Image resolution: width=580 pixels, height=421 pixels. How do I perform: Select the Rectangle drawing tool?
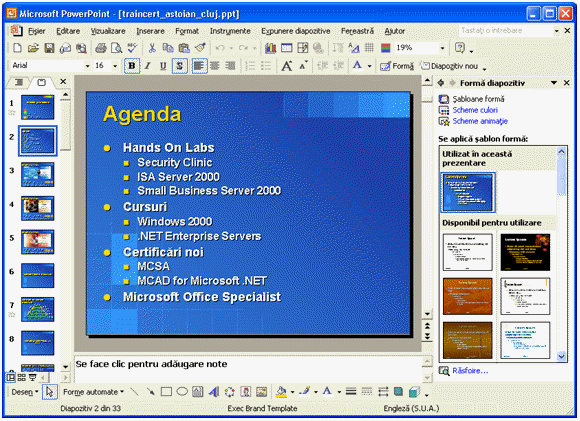pyautogui.click(x=166, y=391)
